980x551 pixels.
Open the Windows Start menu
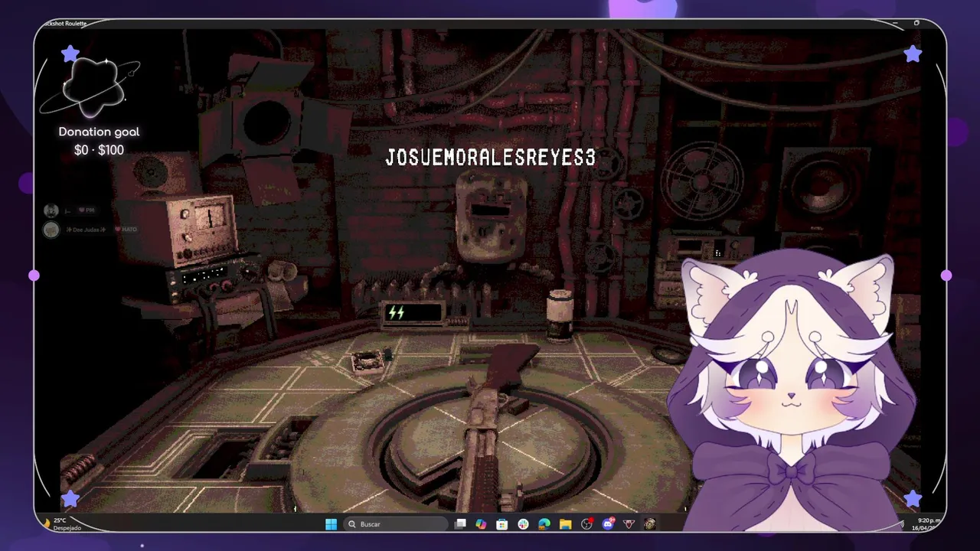click(x=331, y=524)
